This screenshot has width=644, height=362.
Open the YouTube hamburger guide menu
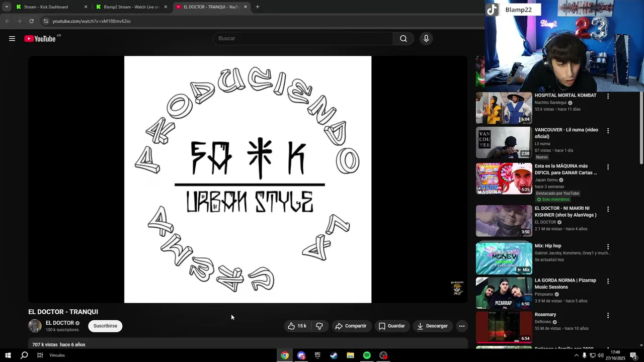click(x=12, y=39)
